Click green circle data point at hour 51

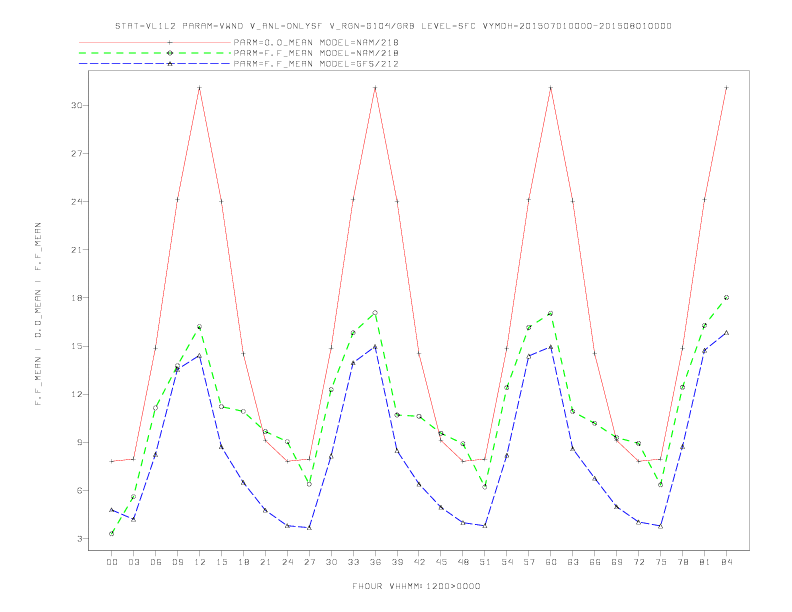pos(485,487)
